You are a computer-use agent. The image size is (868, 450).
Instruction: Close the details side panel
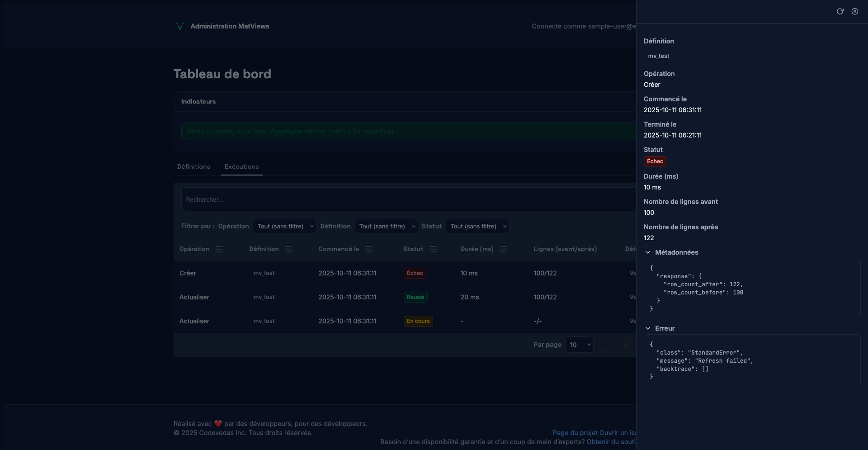click(855, 11)
